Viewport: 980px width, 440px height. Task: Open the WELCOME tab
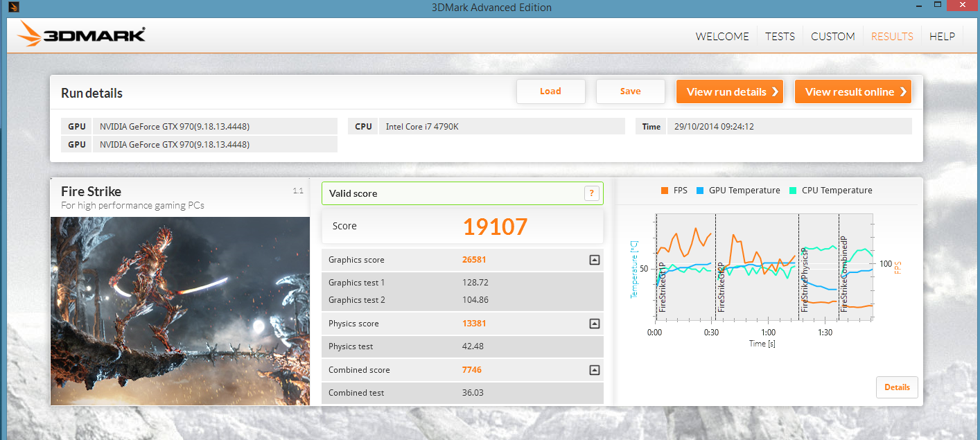(x=722, y=37)
